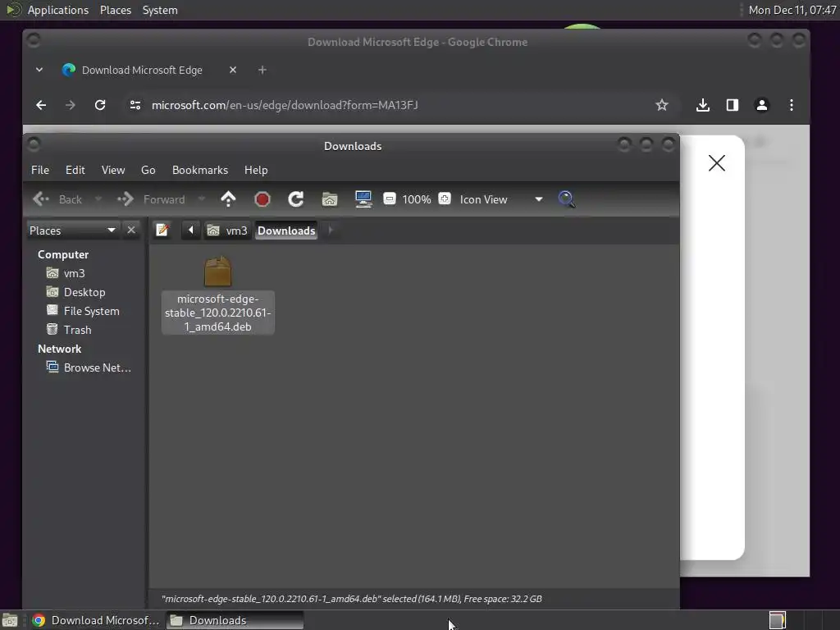Screen dimensions: 840x630
Task: Switch to Downloads window in taskbar
Action: (235, 620)
